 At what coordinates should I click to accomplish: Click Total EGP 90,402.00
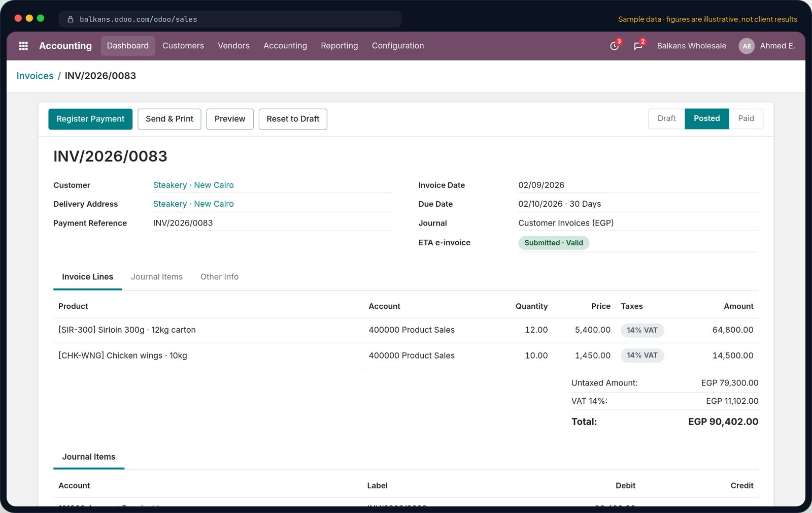[x=723, y=422]
